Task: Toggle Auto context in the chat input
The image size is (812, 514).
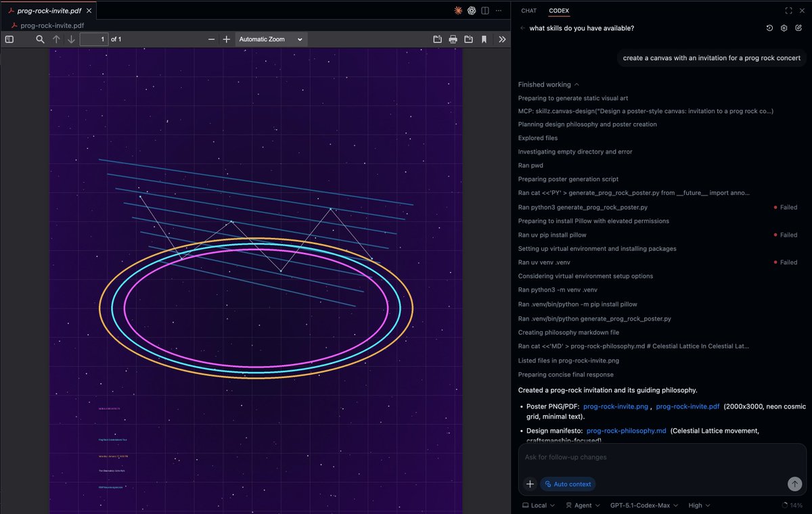Action: click(568, 484)
